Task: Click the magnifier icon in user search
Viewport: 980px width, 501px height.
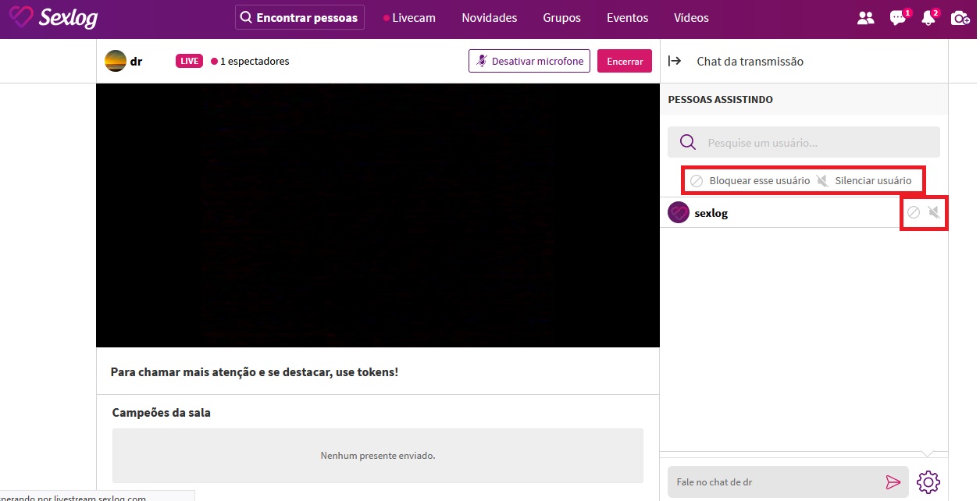Action: tap(688, 142)
